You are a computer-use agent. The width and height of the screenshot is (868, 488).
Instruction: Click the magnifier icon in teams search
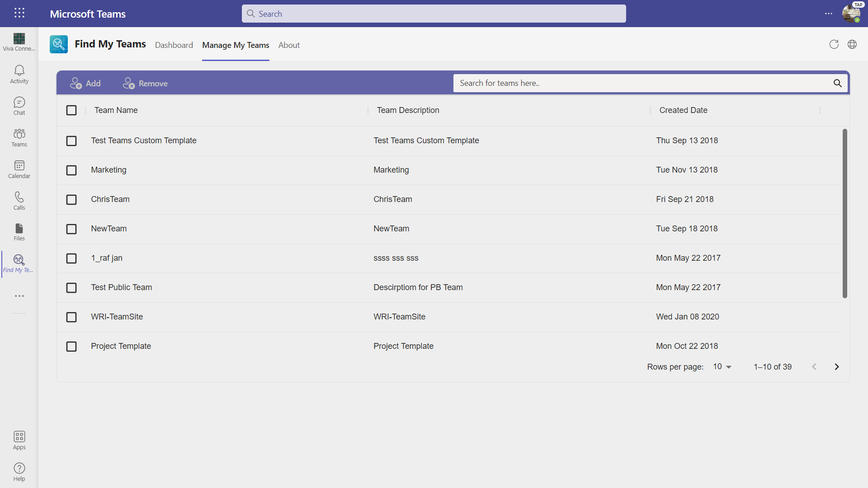[838, 83]
